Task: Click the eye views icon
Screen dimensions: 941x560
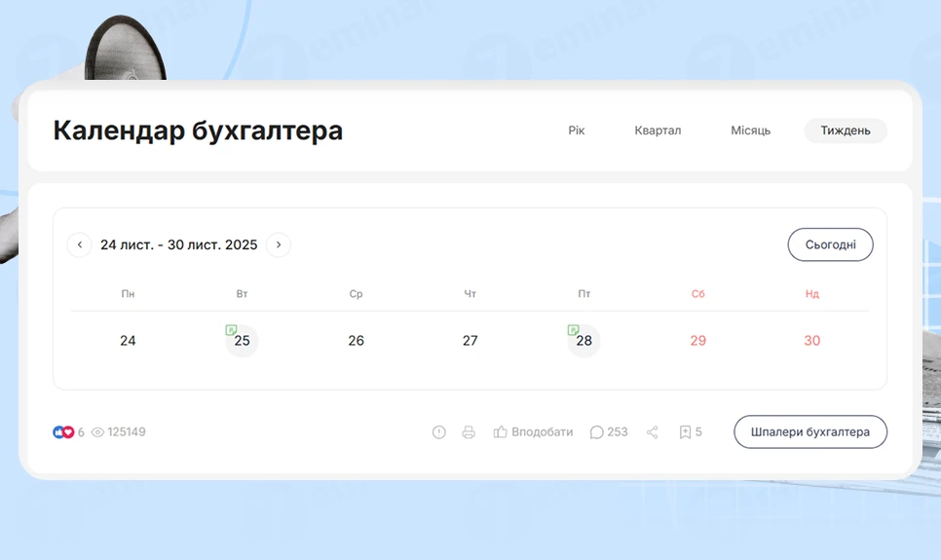Action: click(97, 432)
